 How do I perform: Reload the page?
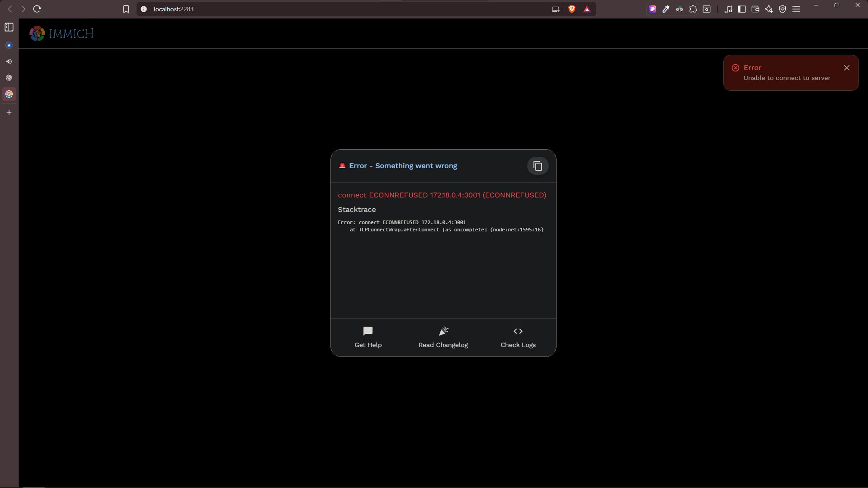tap(37, 9)
